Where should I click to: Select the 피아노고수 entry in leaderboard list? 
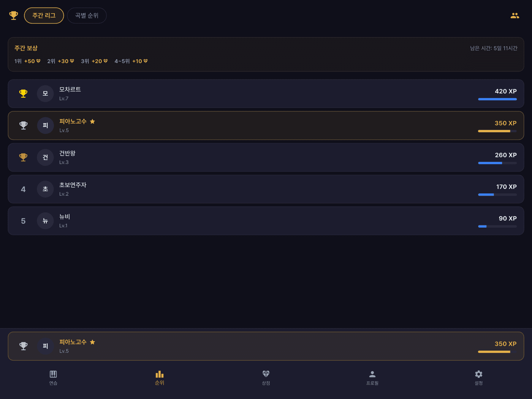click(266, 125)
